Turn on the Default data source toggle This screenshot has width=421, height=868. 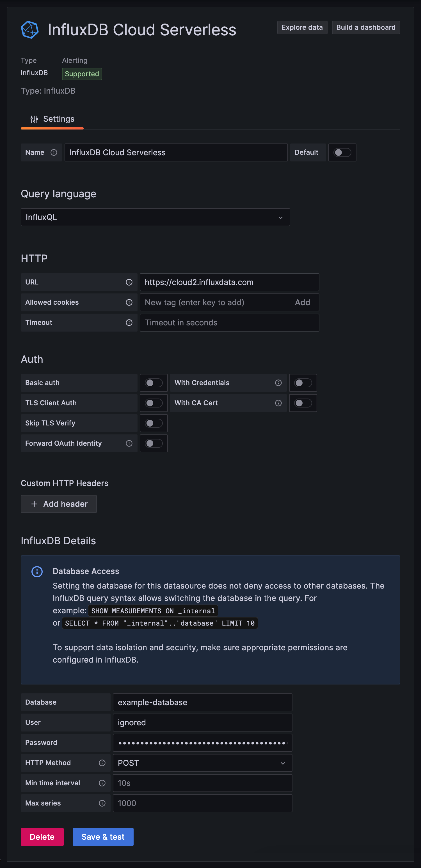[342, 152]
